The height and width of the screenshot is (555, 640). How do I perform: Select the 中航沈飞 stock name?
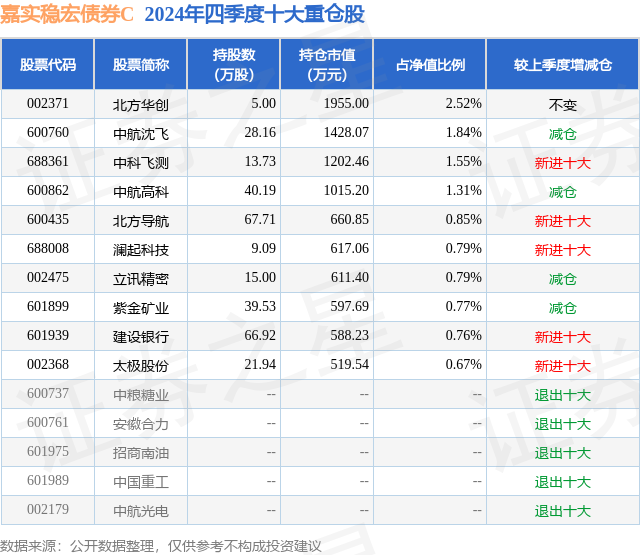pos(141,134)
